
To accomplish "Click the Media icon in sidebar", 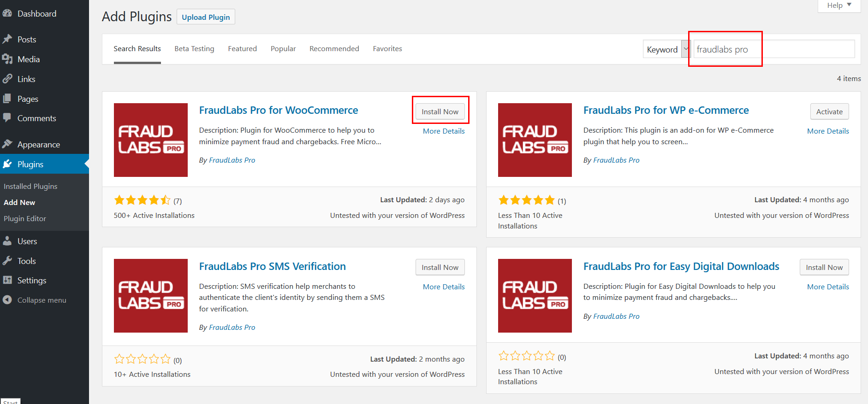I will 7,59.
